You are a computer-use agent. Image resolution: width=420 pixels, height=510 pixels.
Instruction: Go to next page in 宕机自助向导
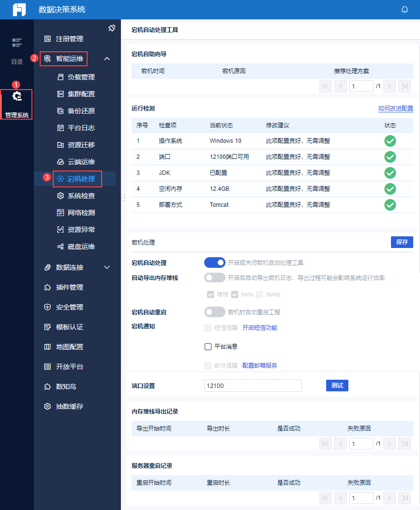390,86
